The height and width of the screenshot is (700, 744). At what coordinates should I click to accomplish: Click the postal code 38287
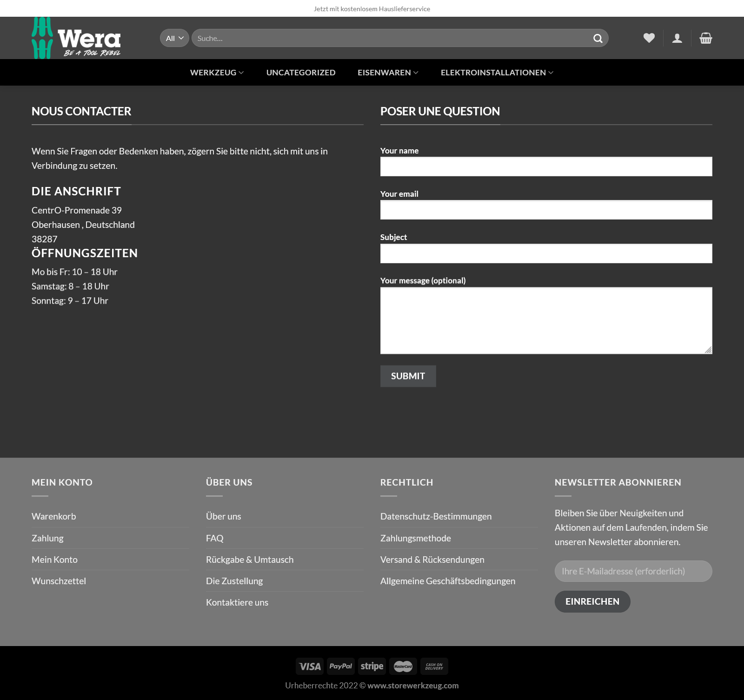[x=45, y=239]
